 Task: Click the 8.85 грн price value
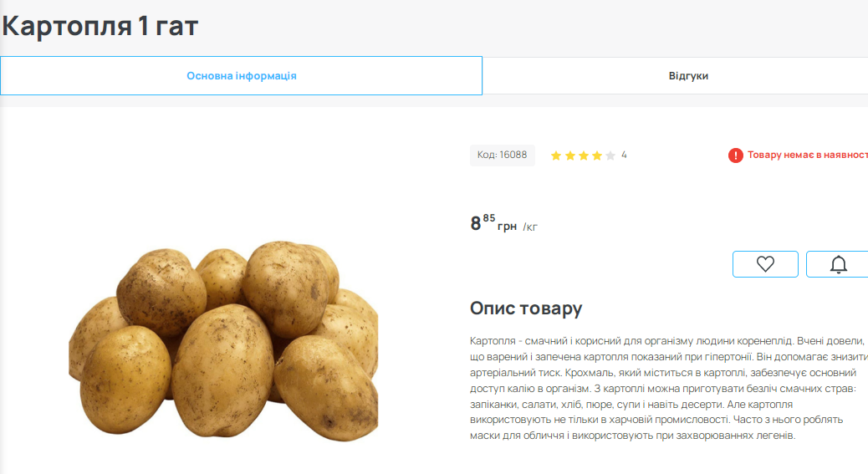tap(483, 222)
